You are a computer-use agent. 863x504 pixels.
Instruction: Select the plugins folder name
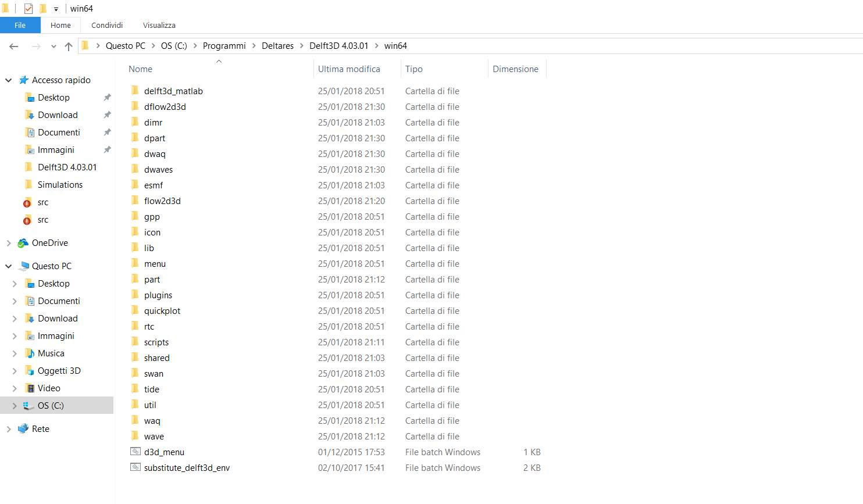(x=158, y=295)
